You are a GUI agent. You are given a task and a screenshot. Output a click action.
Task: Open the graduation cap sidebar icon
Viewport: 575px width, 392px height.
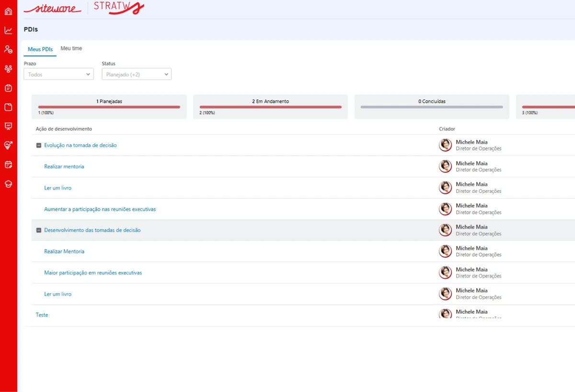[x=8, y=184]
